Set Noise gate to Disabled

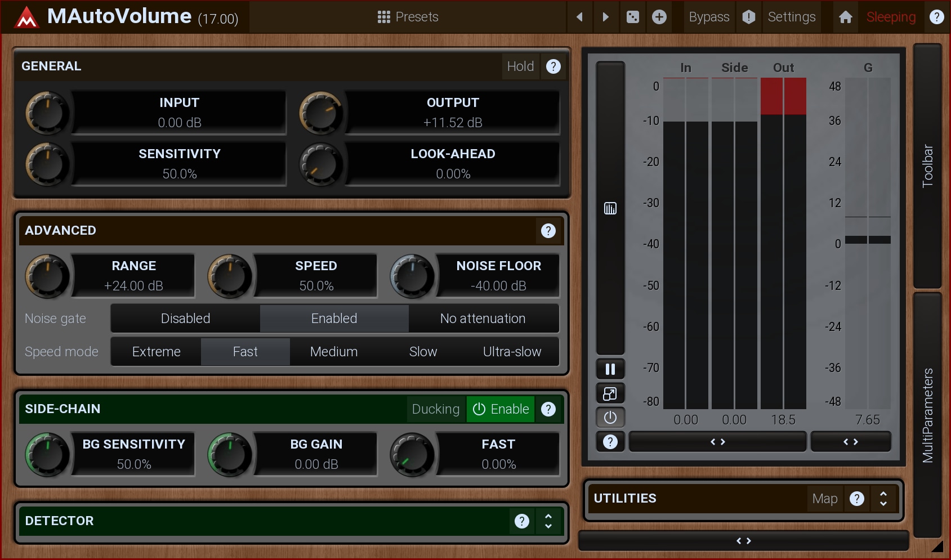pyautogui.click(x=185, y=319)
